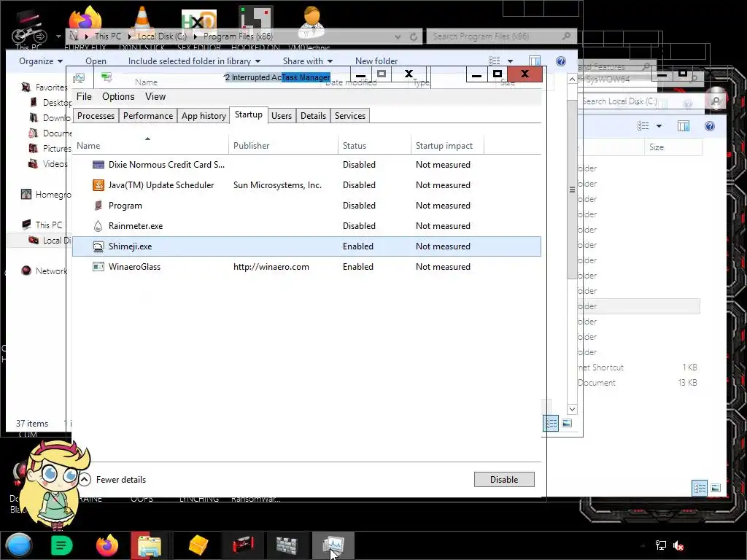The image size is (747, 560).
Task: Select the WinaeroGlass startup entry icon
Action: pos(98,267)
